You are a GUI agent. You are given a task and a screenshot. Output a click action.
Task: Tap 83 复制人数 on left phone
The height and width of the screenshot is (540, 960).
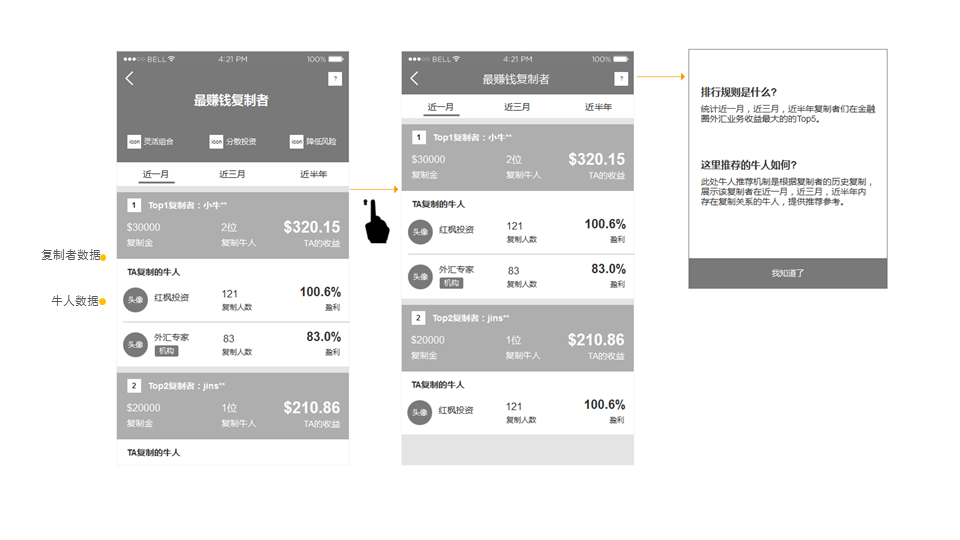click(x=228, y=339)
